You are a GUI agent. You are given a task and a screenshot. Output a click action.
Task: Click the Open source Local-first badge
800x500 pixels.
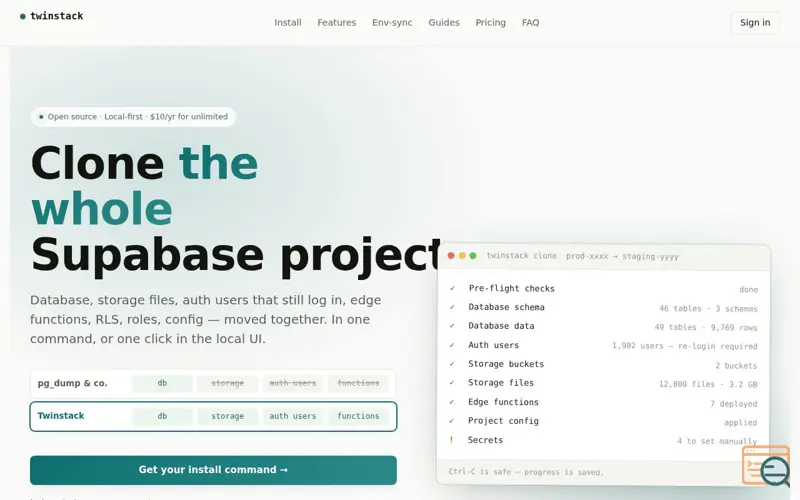point(133,117)
